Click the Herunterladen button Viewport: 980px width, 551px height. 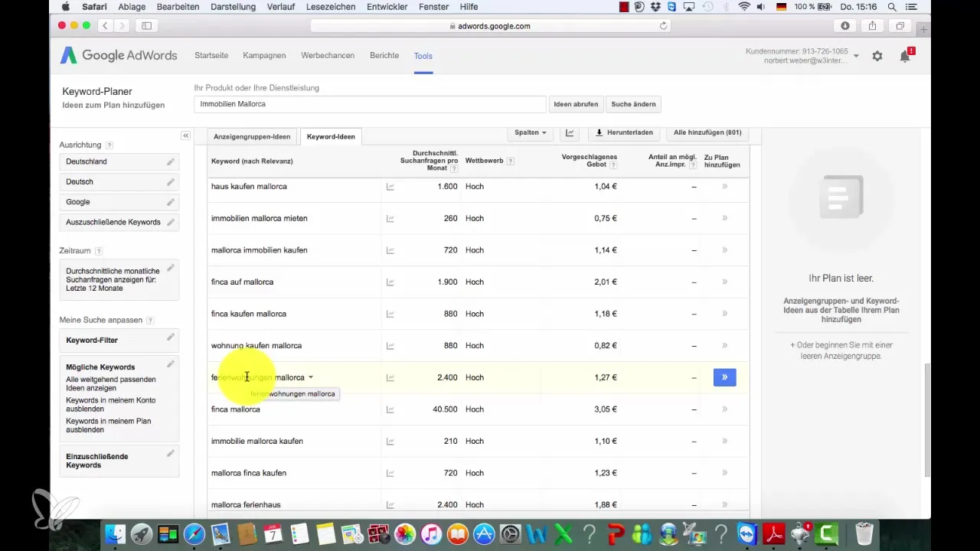coord(624,132)
